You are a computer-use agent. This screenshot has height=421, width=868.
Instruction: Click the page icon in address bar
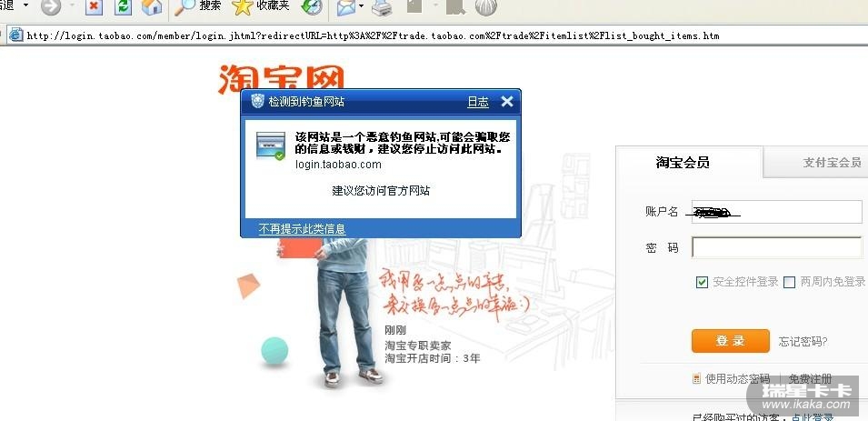[x=15, y=35]
